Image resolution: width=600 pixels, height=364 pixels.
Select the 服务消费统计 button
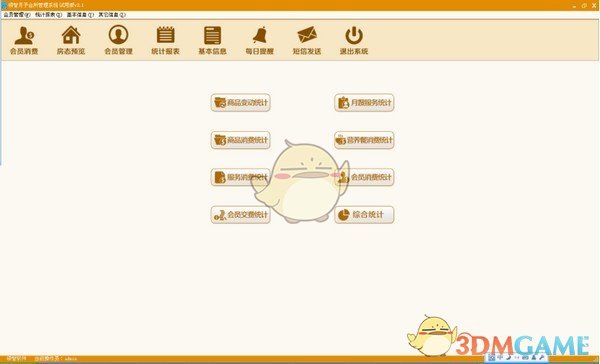click(241, 177)
